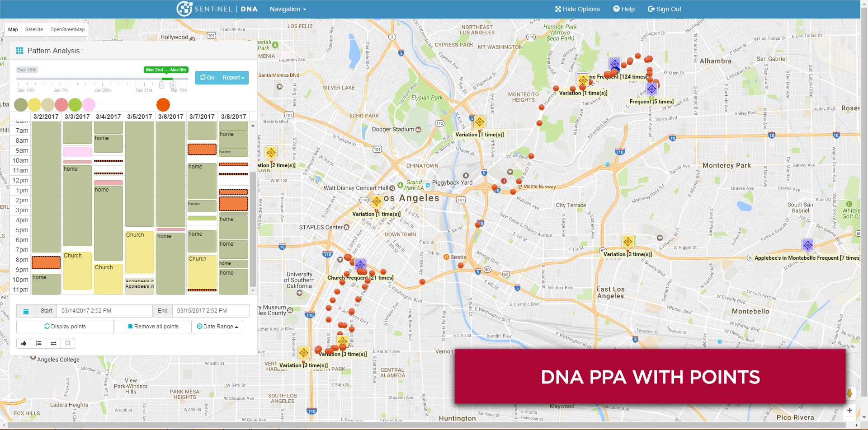Click the schedule grid scrollbar down arrow
This screenshot has height=430, width=868.
pos(253,290)
